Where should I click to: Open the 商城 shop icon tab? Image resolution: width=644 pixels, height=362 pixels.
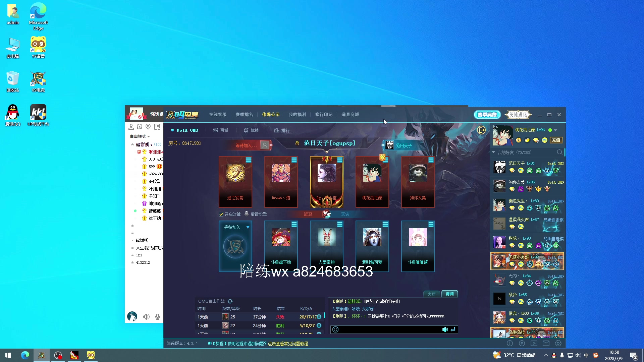click(x=221, y=130)
